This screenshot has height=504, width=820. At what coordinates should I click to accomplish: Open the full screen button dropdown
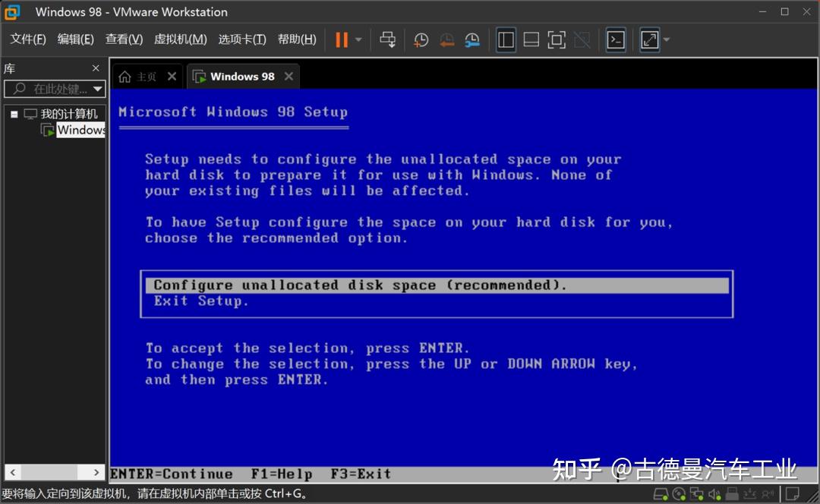(x=666, y=39)
